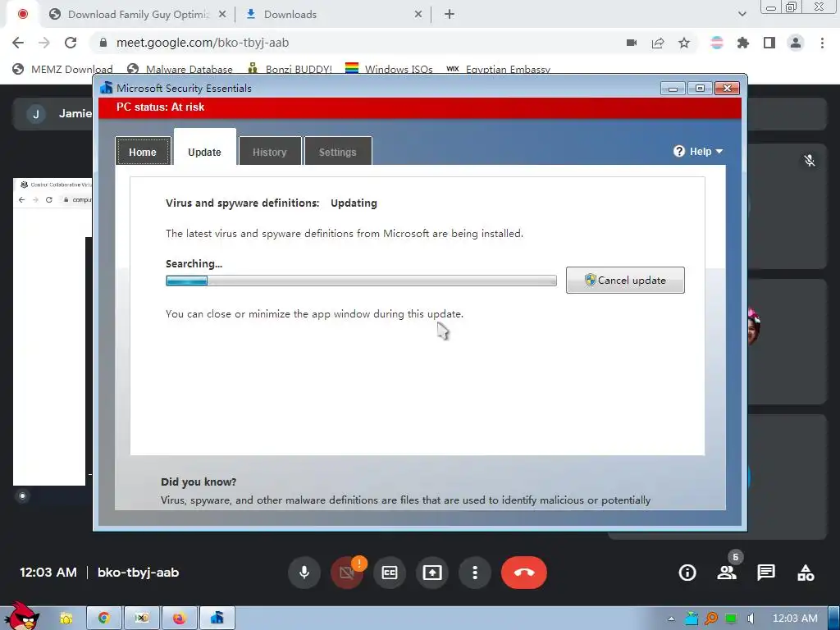Click the share page icon in address bar
Screen dimensions: 840x630
pyautogui.click(x=658, y=43)
